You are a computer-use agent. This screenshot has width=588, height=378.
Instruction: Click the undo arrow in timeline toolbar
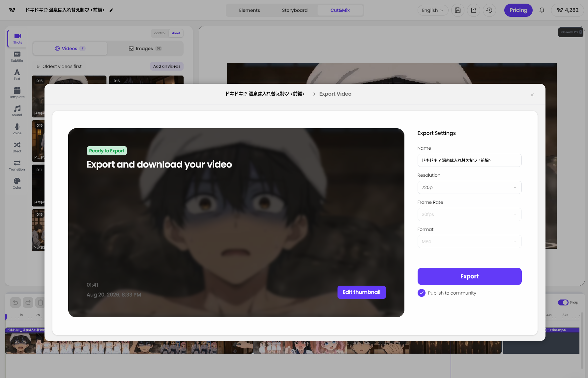[x=15, y=302]
